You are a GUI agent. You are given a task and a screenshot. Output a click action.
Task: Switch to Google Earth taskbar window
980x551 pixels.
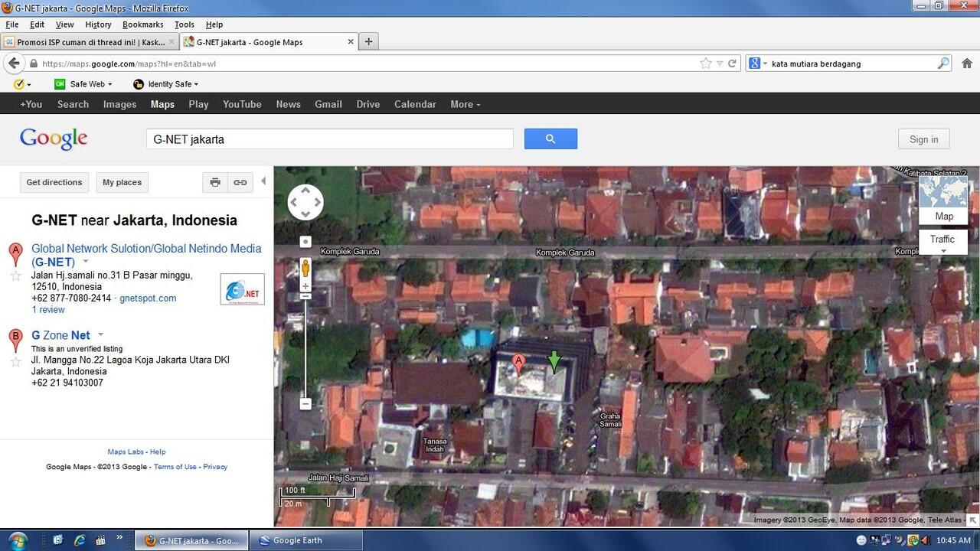(x=307, y=540)
